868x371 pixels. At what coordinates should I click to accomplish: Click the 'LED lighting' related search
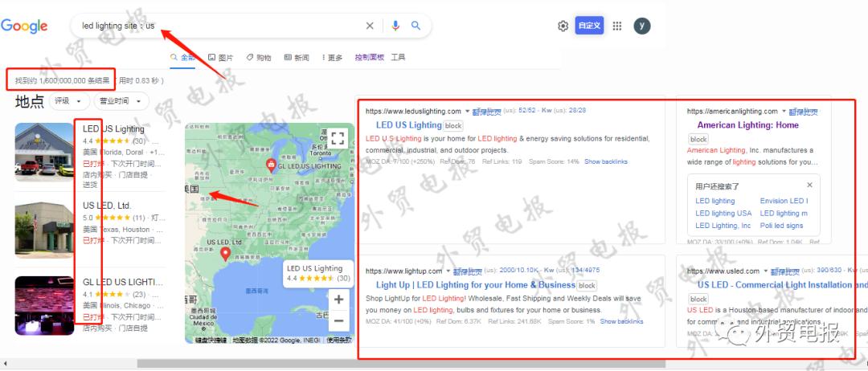click(x=715, y=201)
